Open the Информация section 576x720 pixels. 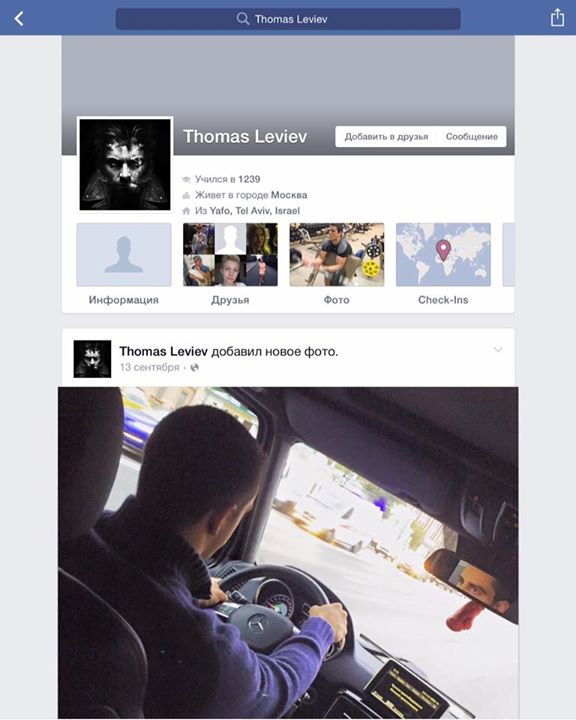(x=124, y=264)
